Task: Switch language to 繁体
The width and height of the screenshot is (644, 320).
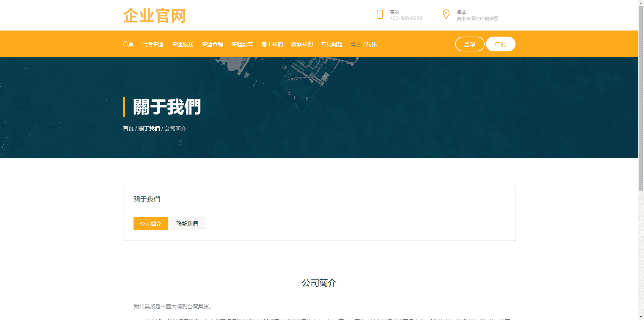Action: tap(356, 44)
